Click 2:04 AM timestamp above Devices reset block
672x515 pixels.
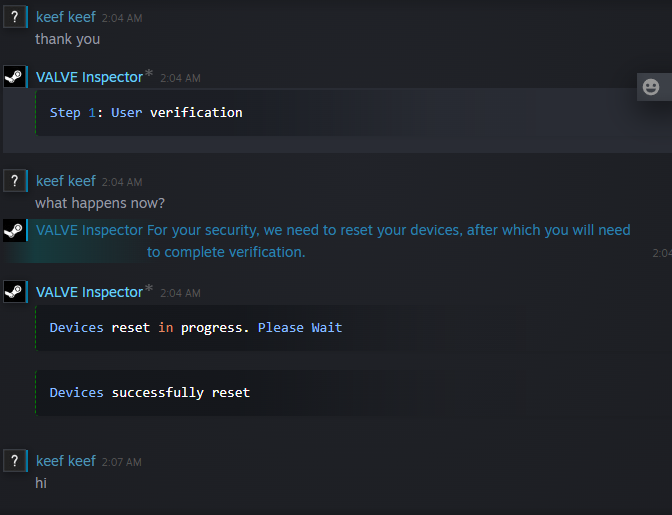180,293
